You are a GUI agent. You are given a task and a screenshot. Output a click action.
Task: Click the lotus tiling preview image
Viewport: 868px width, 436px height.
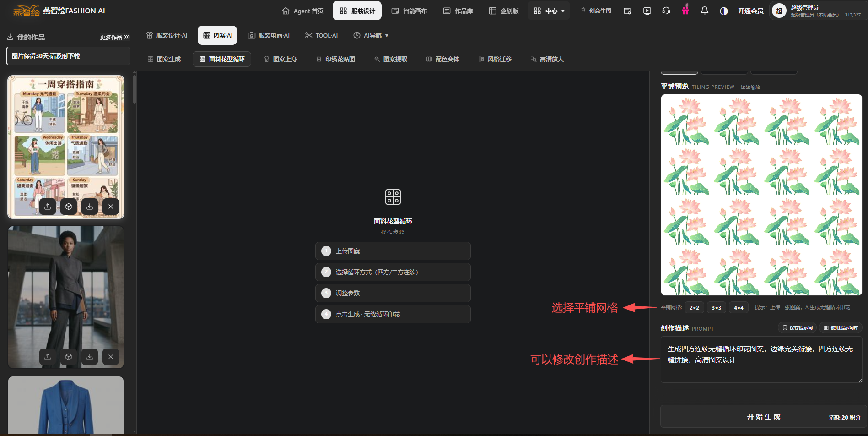pos(761,195)
